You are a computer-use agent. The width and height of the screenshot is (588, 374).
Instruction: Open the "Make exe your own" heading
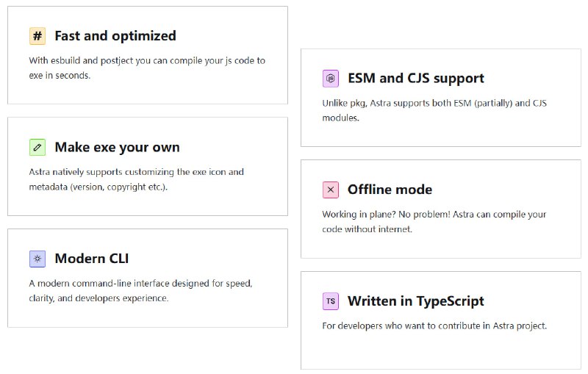pyautogui.click(x=117, y=148)
